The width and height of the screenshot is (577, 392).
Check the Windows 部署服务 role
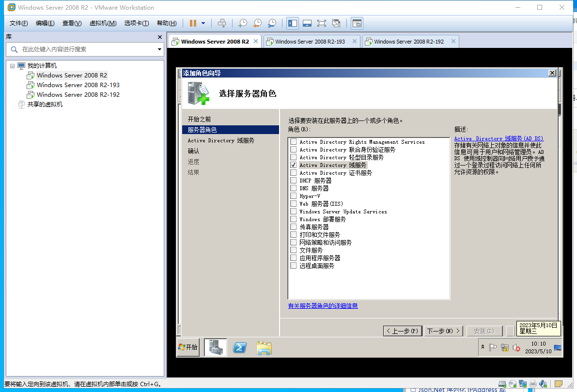293,219
